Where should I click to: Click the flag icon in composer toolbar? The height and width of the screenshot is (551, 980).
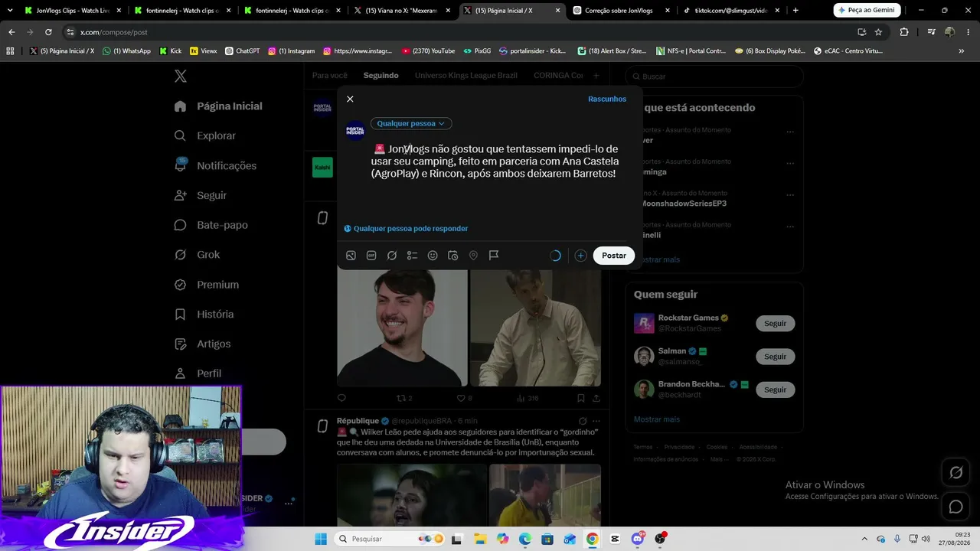pyautogui.click(x=494, y=256)
